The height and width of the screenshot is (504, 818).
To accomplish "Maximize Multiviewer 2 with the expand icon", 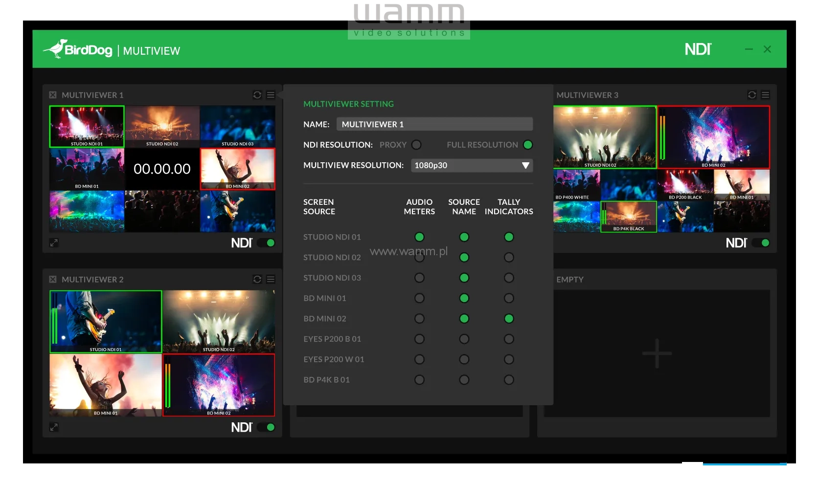I will point(54,427).
